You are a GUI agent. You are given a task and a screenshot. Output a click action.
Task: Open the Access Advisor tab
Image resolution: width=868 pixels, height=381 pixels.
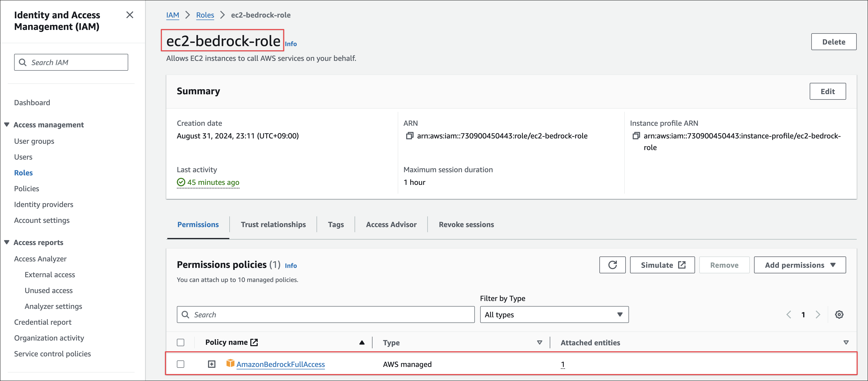point(391,224)
